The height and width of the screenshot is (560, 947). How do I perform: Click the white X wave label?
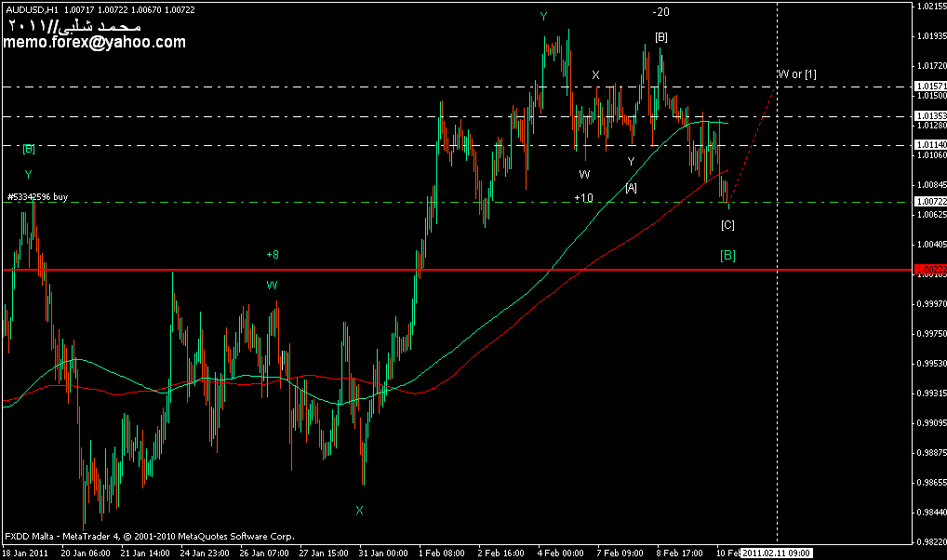595,74
